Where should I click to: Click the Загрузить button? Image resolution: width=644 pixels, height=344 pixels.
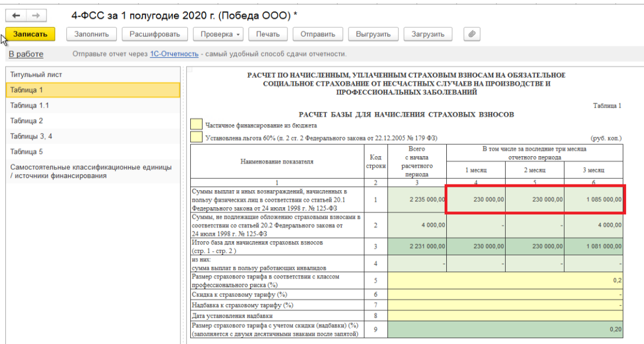[x=428, y=34]
